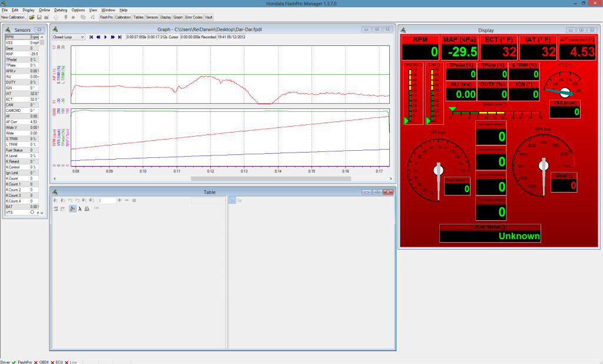603x364 pixels.
Task: Open the Error Codes window
Action: coord(194,17)
